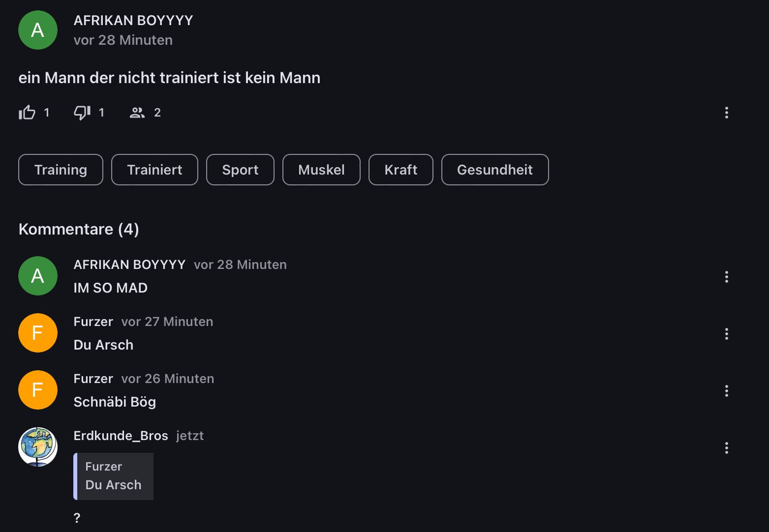Open options for Furzer's first "Du Arsch" comment
This screenshot has width=769, height=532.
726,334
